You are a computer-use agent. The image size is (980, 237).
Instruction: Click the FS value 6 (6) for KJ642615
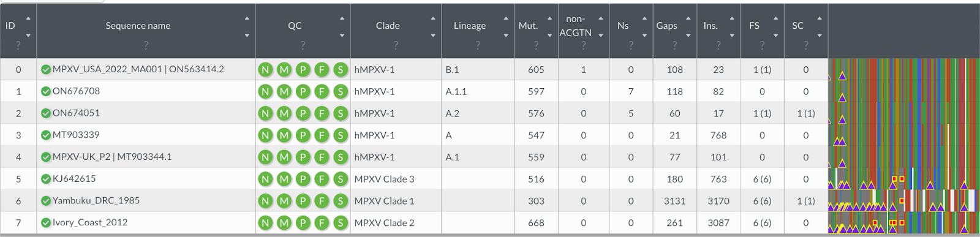coord(762,179)
